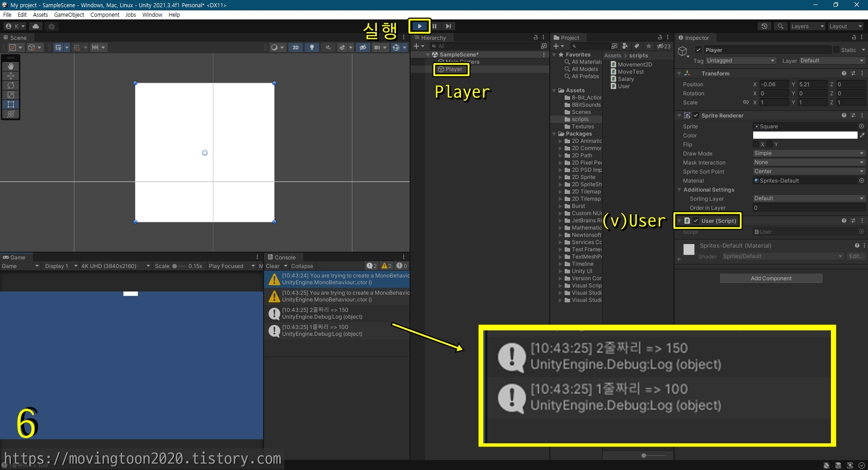
Task: Click the color eyedropper icon
Action: pyautogui.click(x=862, y=135)
